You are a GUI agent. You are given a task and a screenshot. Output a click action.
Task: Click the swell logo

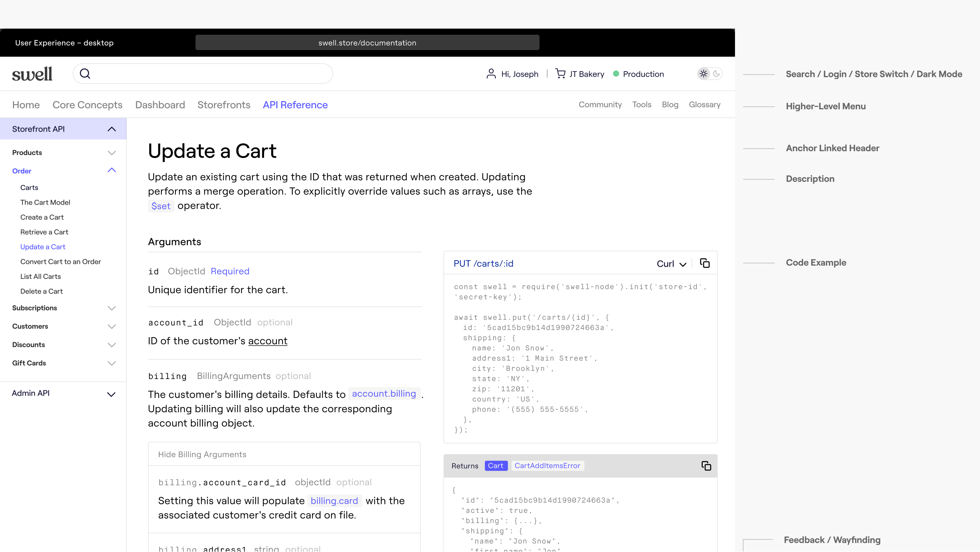[32, 74]
